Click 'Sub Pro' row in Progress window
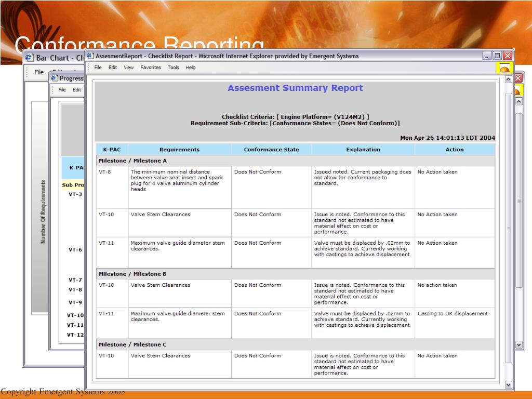 click(x=73, y=185)
